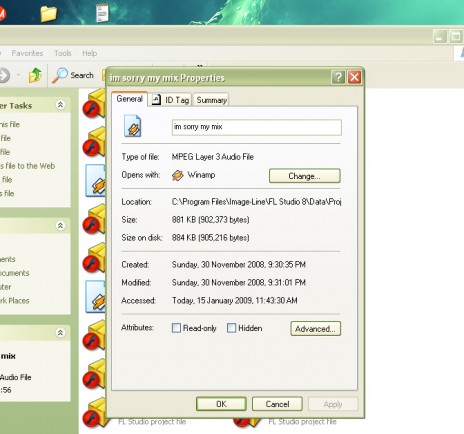Open Advanced... attributes dialog
This screenshot has width=464, height=434.
315,329
